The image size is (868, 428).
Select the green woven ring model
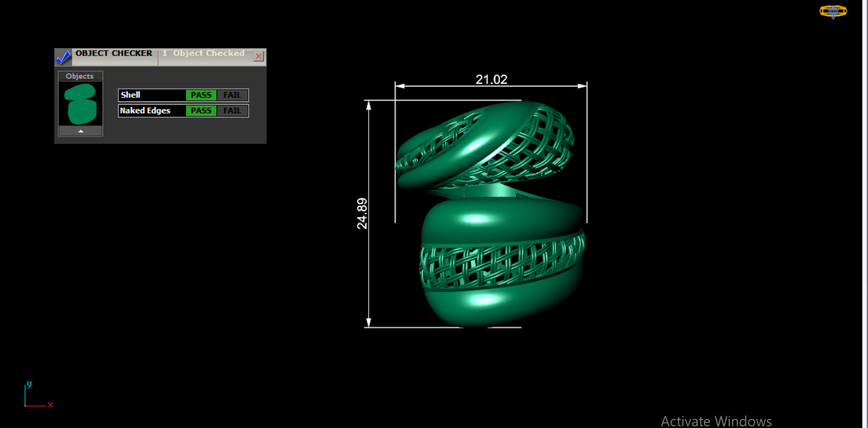pyautogui.click(x=490, y=214)
